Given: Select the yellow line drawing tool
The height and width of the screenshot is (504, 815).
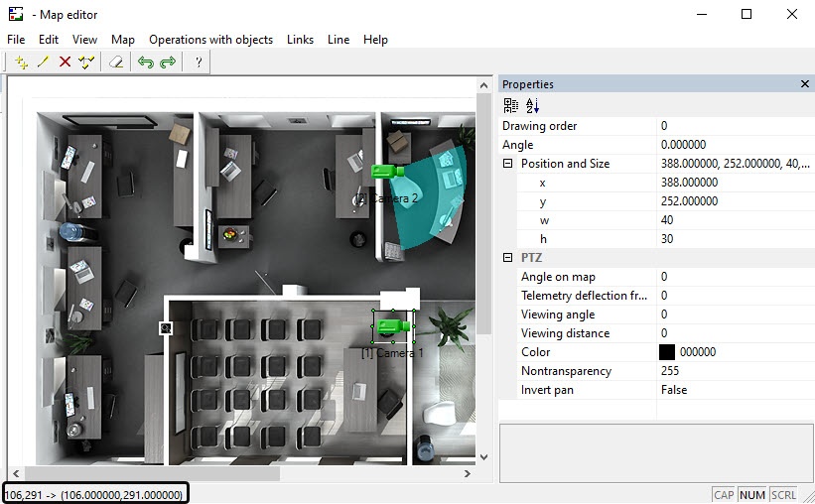Looking at the screenshot, I should click(43, 63).
